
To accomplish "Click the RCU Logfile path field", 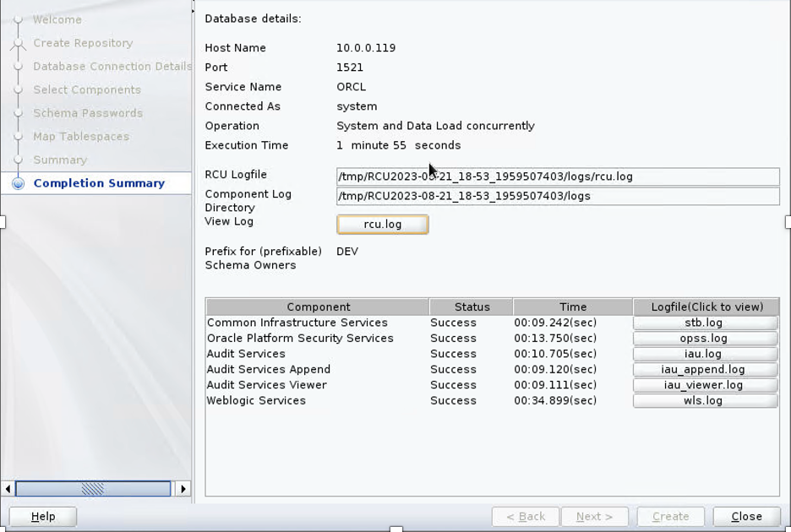I will [x=558, y=177].
